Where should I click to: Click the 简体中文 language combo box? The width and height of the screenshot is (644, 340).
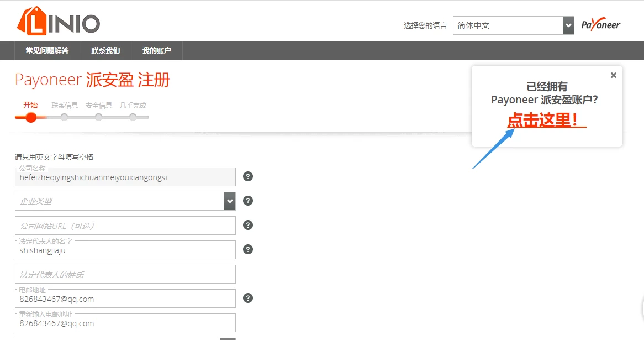coord(513,25)
